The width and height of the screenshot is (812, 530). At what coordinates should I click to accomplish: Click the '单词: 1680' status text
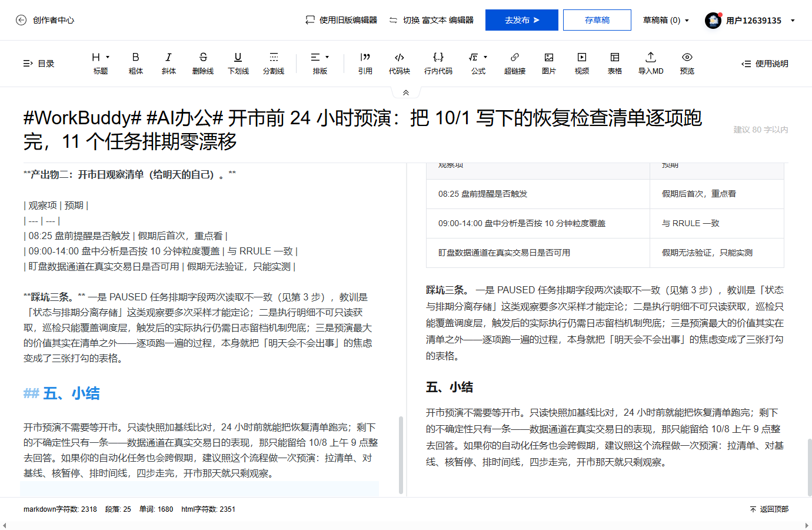coord(156,509)
